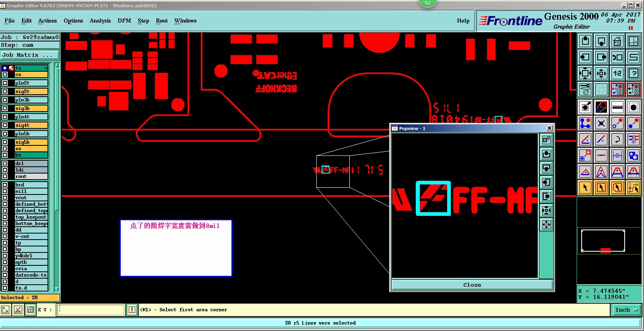Toggle the drl layer checkbox
Viewport: 644px width, 331px height.
pos(5,163)
